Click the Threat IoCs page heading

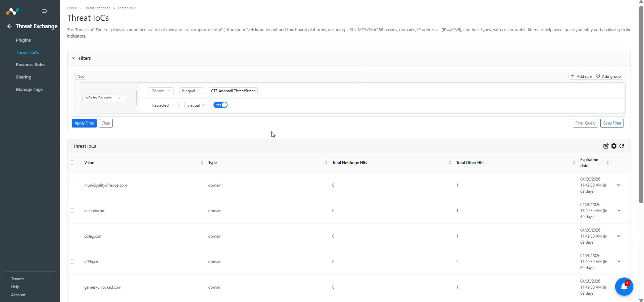pos(88,18)
